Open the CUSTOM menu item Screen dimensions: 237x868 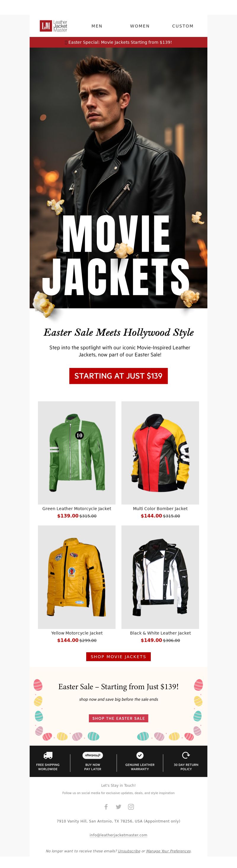click(x=183, y=26)
